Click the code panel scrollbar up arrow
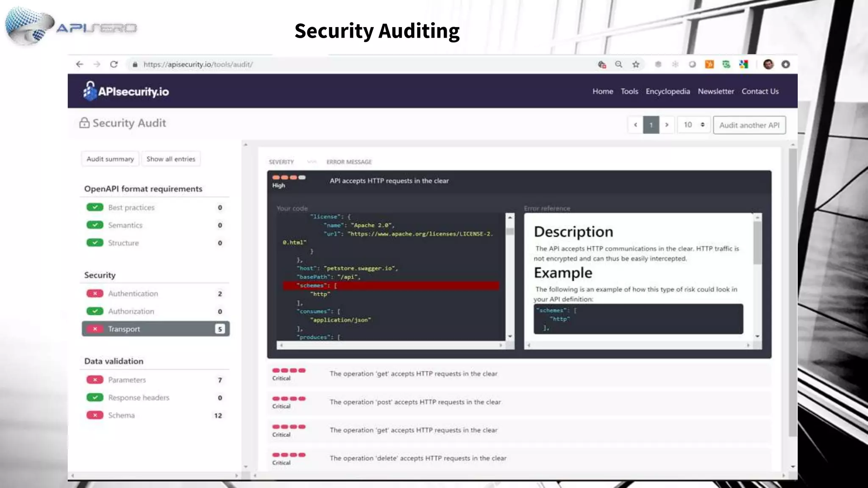The width and height of the screenshot is (868, 488). pyautogui.click(x=510, y=217)
